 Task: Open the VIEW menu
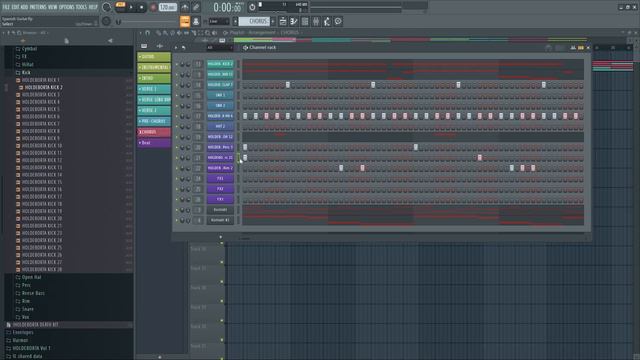pyautogui.click(x=53, y=7)
